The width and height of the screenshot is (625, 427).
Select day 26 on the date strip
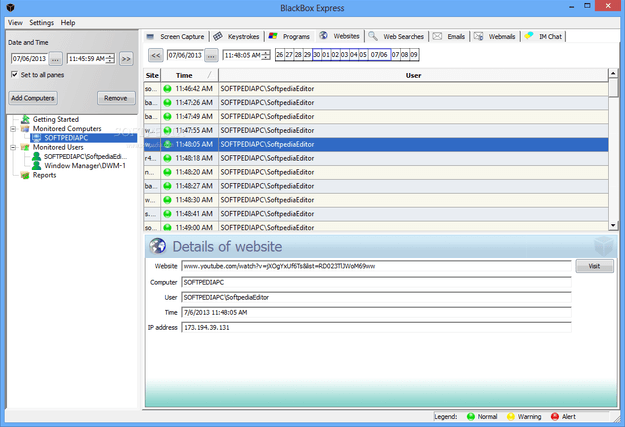(279, 55)
